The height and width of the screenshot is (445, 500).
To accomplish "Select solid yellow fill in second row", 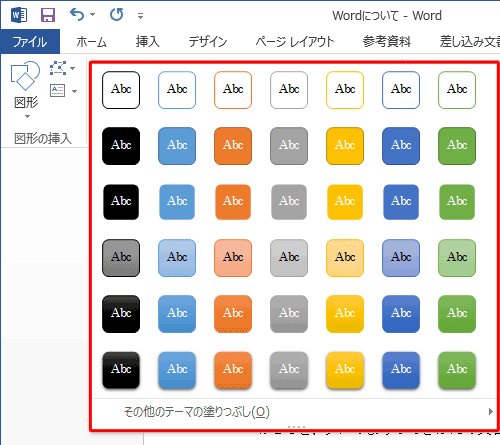I will pyautogui.click(x=345, y=146).
